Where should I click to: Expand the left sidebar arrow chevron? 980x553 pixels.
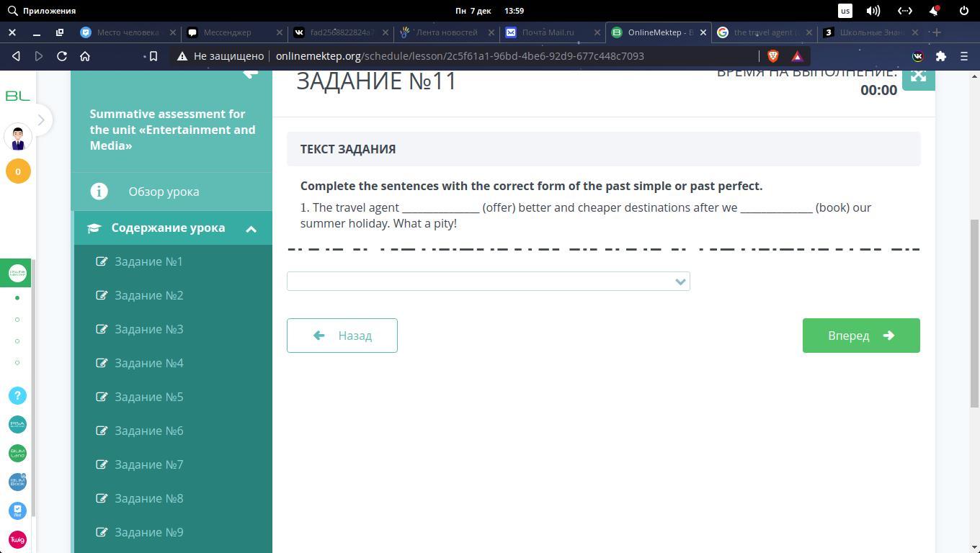pyautogui.click(x=41, y=120)
